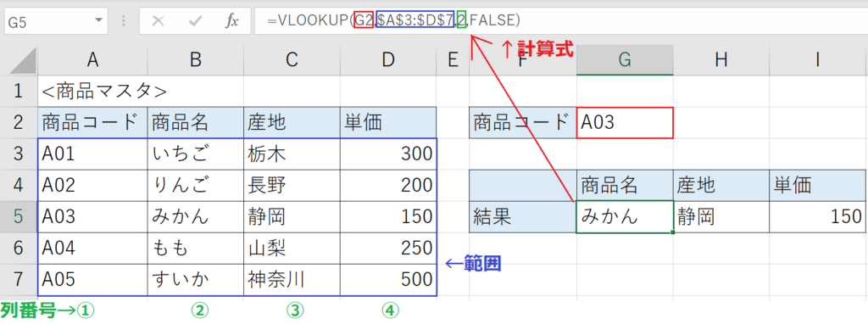Click into the VLOOKUP formula bar

561,21
